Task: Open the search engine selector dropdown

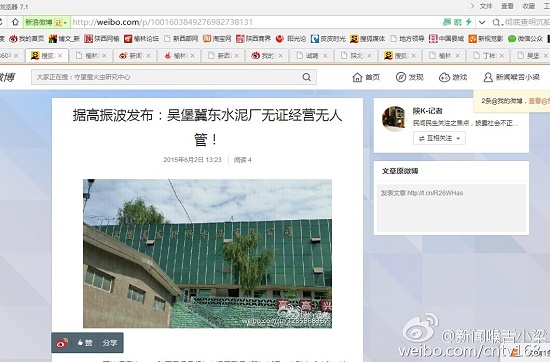Action: click(497, 23)
